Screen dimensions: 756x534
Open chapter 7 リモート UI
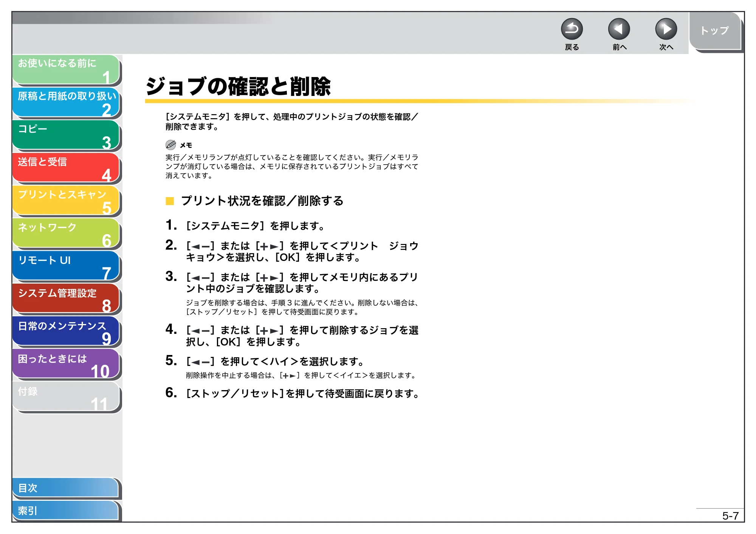(66, 266)
